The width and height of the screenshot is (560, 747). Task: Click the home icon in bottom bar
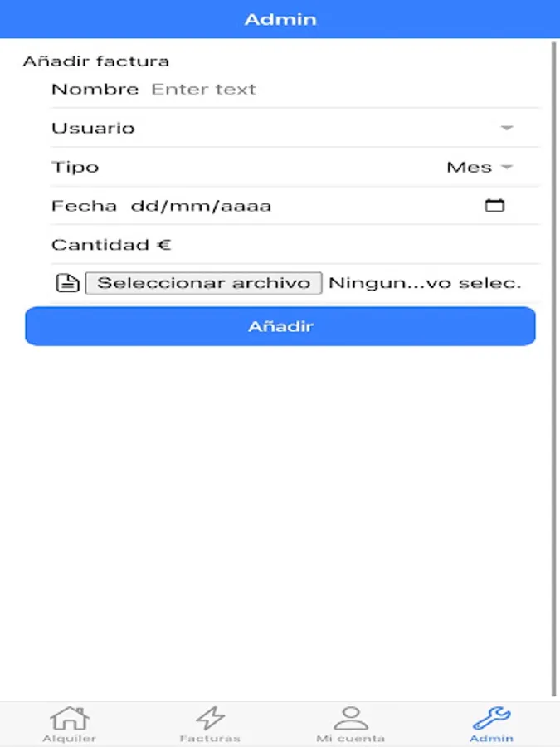coord(70,717)
